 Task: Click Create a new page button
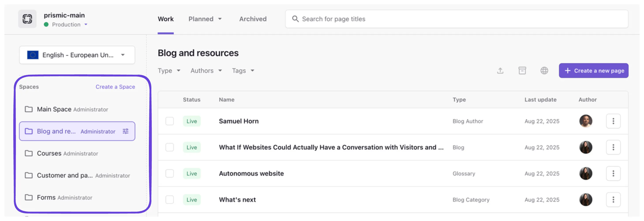click(x=593, y=71)
